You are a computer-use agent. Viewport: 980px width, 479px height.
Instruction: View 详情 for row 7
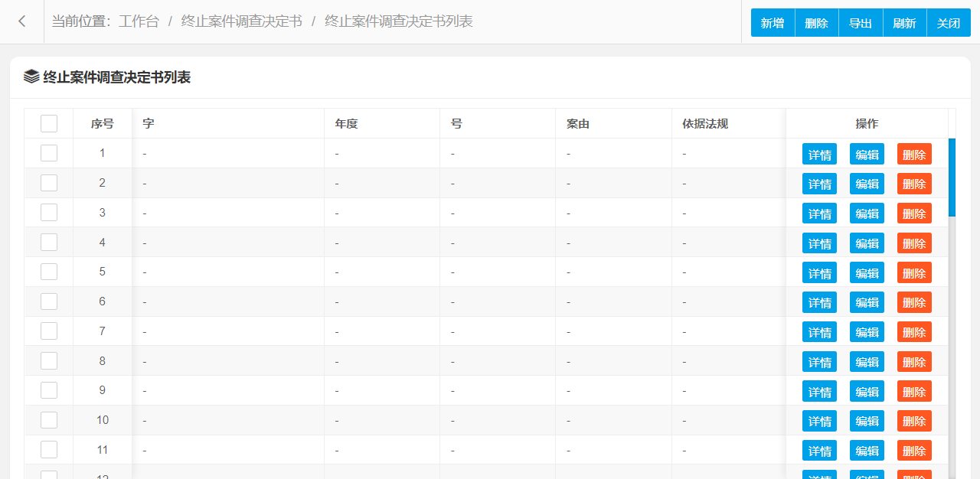click(819, 332)
